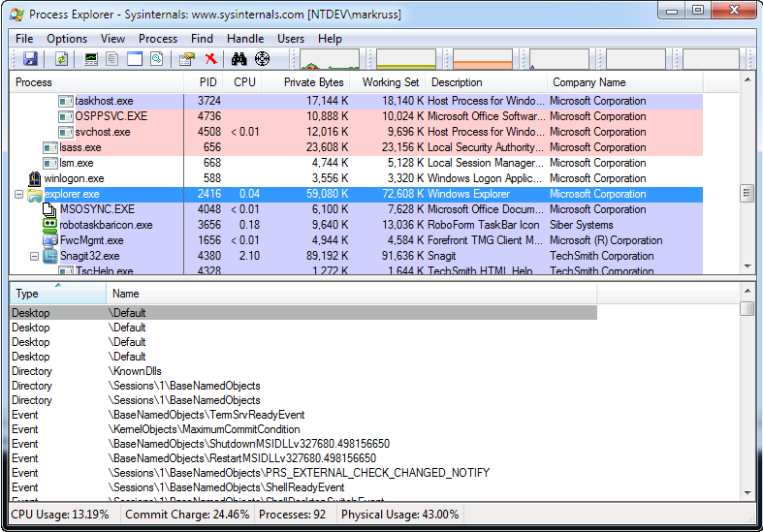Click the svchost.exe process icon

pyautogui.click(x=66, y=132)
